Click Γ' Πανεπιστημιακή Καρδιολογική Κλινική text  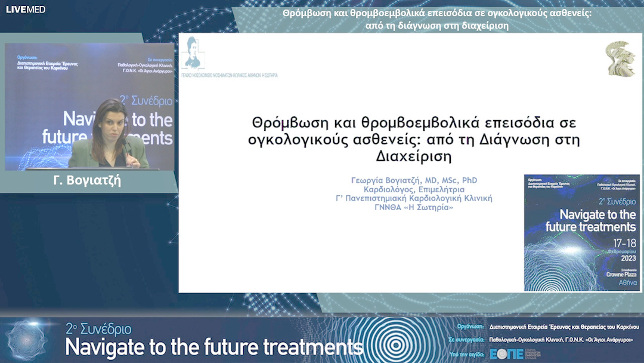click(x=414, y=198)
